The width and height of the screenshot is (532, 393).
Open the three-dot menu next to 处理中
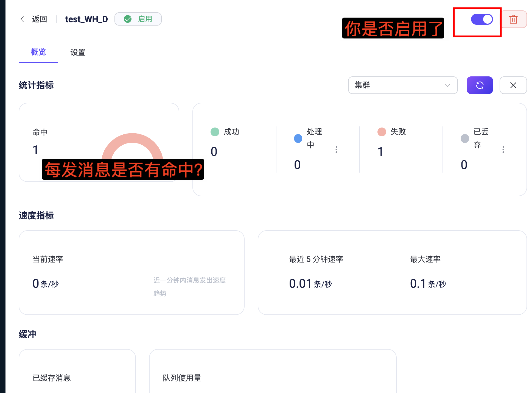336,150
